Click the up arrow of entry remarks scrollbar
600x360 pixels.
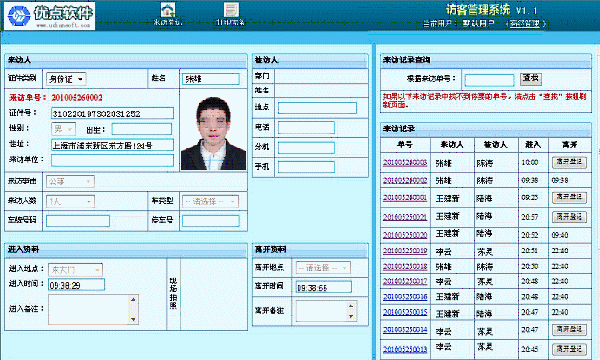(x=133, y=299)
